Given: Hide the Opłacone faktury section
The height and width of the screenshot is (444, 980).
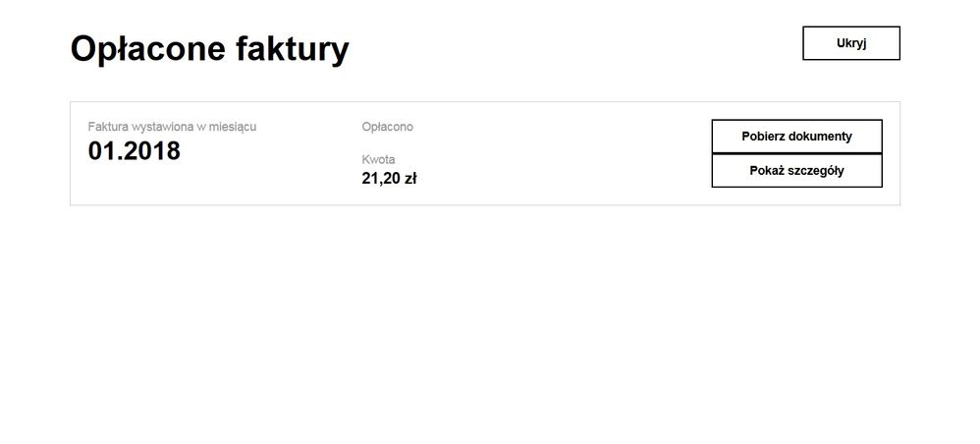Looking at the screenshot, I should [x=850, y=43].
